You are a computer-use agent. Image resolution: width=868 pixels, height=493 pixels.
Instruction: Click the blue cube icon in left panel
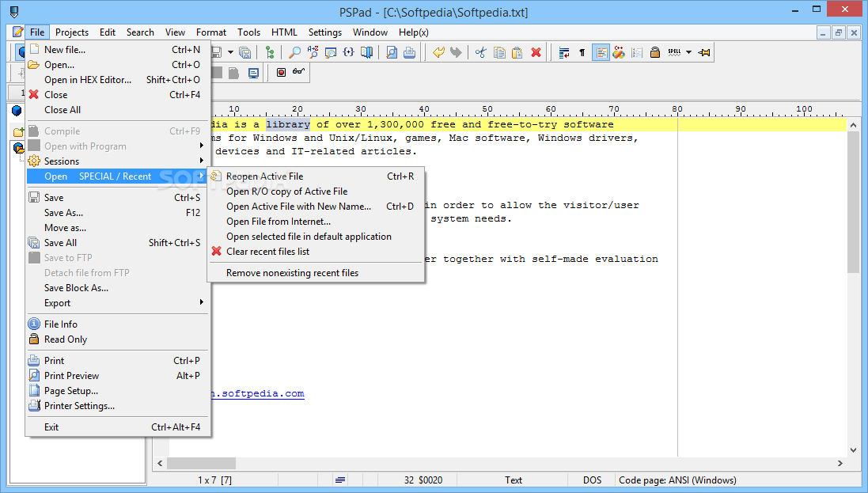17,111
